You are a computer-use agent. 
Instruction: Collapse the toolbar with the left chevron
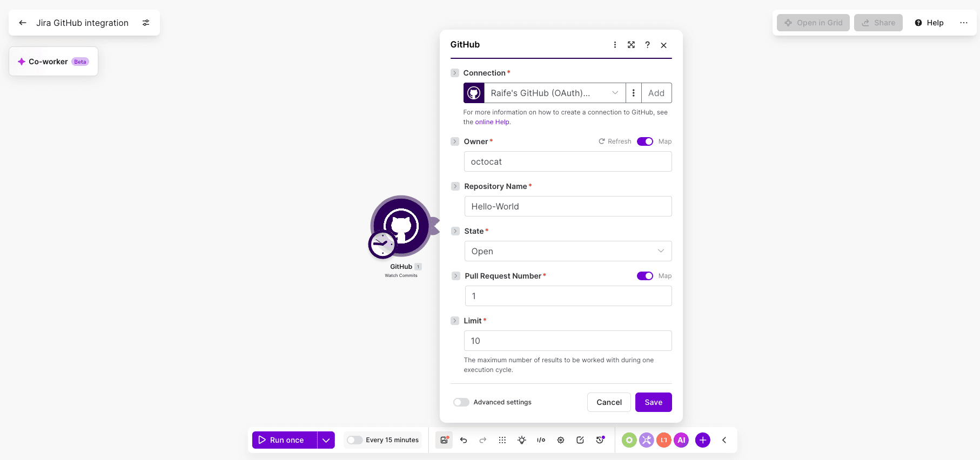click(724, 440)
